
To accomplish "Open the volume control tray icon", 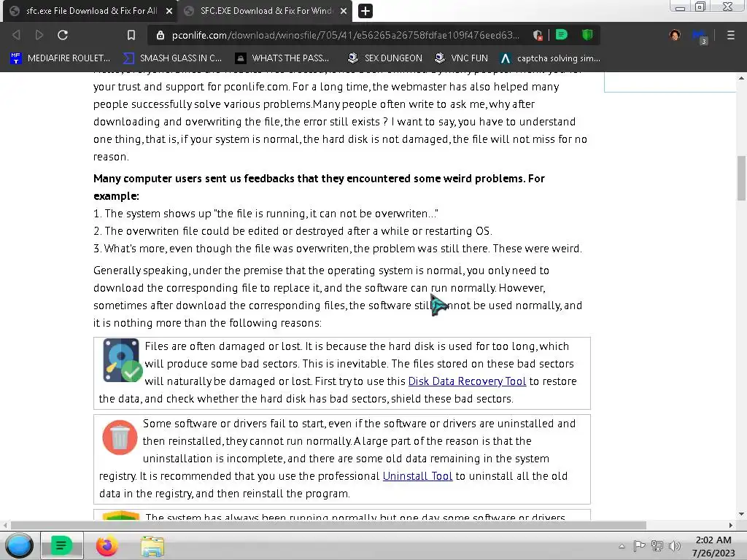I will point(675,546).
